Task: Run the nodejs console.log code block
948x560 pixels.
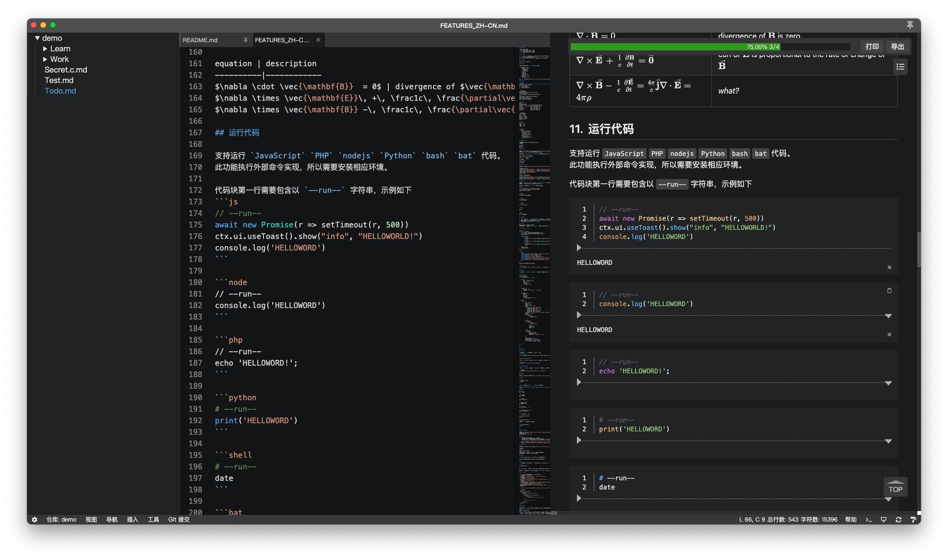Action: (x=579, y=315)
